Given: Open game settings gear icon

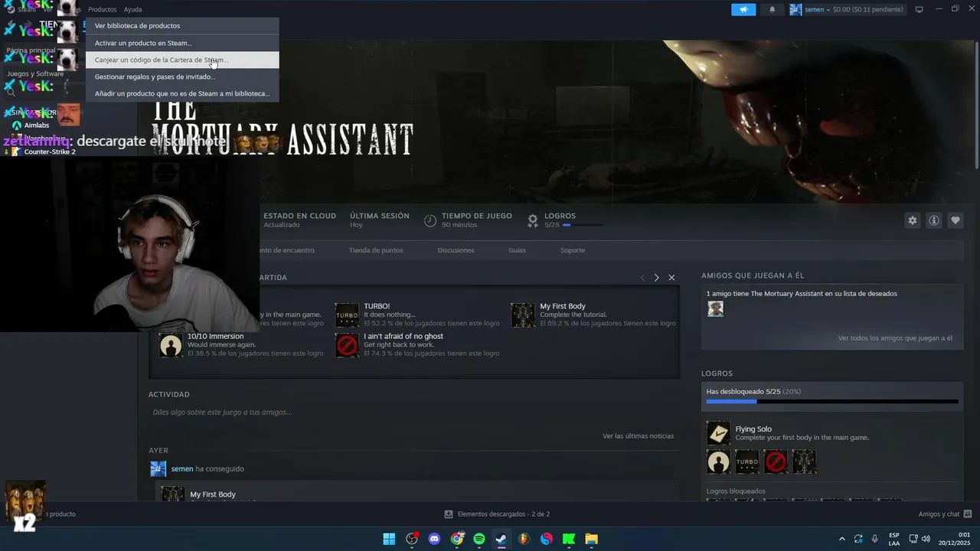Looking at the screenshot, I should [x=913, y=220].
